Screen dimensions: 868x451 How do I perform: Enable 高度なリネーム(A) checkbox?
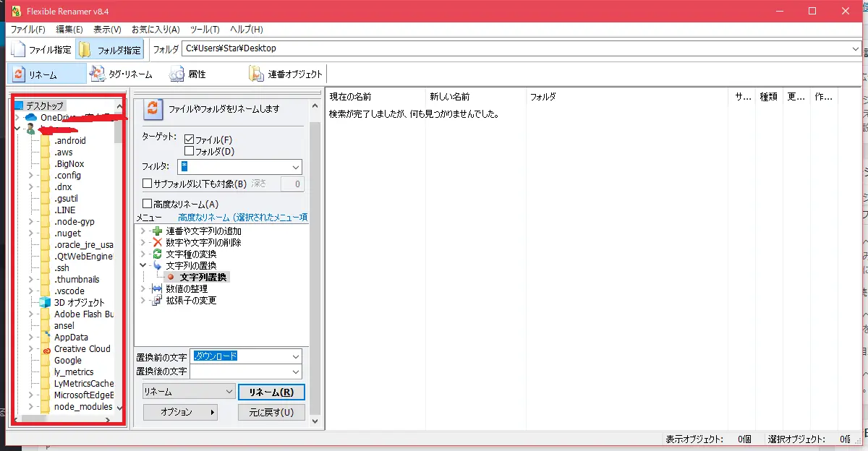148,205
